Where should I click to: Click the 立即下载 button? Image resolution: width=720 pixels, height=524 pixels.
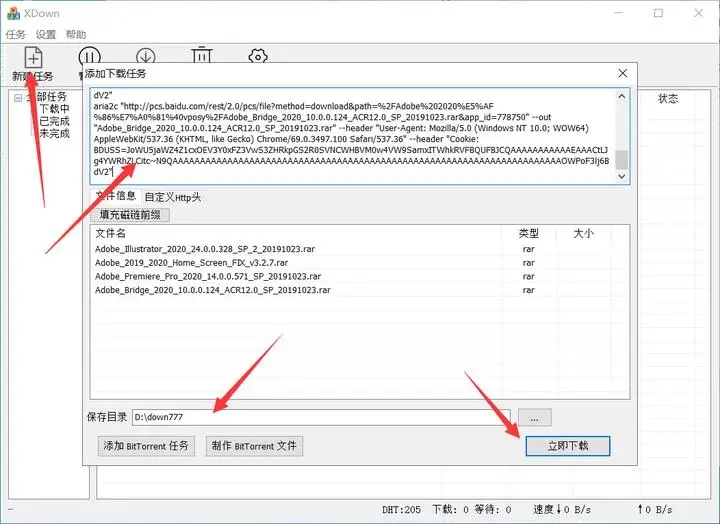[x=568, y=446]
